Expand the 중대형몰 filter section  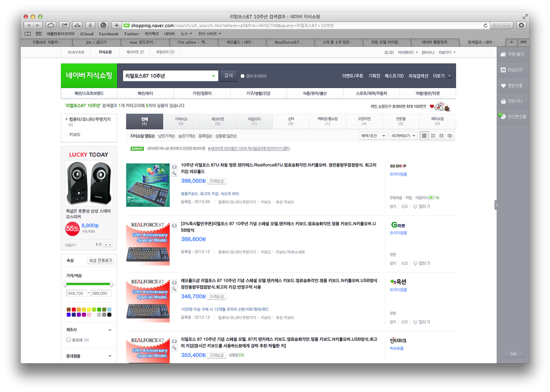pos(110,356)
